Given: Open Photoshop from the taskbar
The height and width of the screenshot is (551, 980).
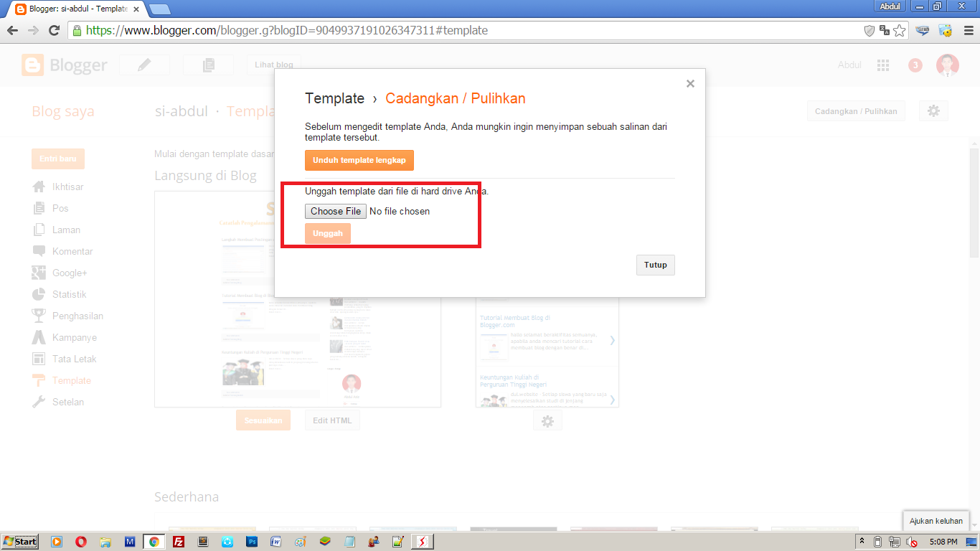Looking at the screenshot, I should point(252,542).
